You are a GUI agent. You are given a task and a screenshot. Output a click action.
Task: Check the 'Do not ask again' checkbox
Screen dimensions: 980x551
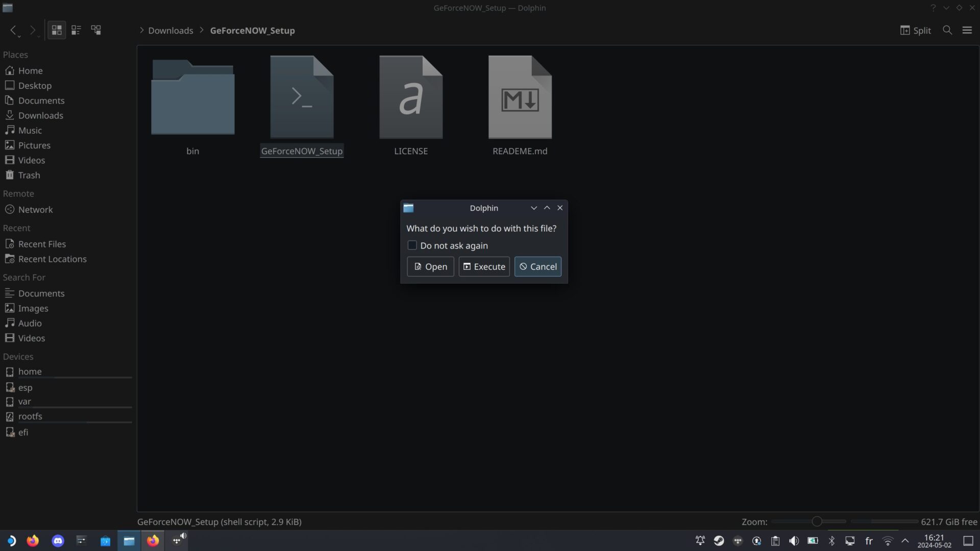click(412, 245)
